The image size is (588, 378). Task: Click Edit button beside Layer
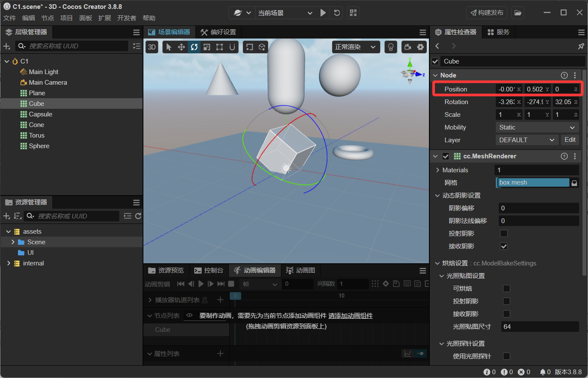click(570, 140)
